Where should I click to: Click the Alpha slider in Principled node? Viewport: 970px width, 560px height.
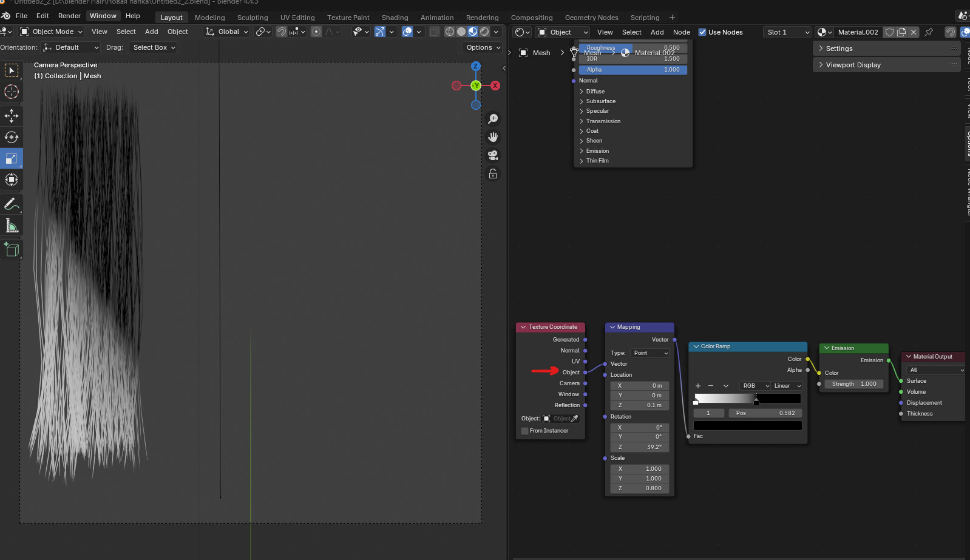[x=633, y=70]
